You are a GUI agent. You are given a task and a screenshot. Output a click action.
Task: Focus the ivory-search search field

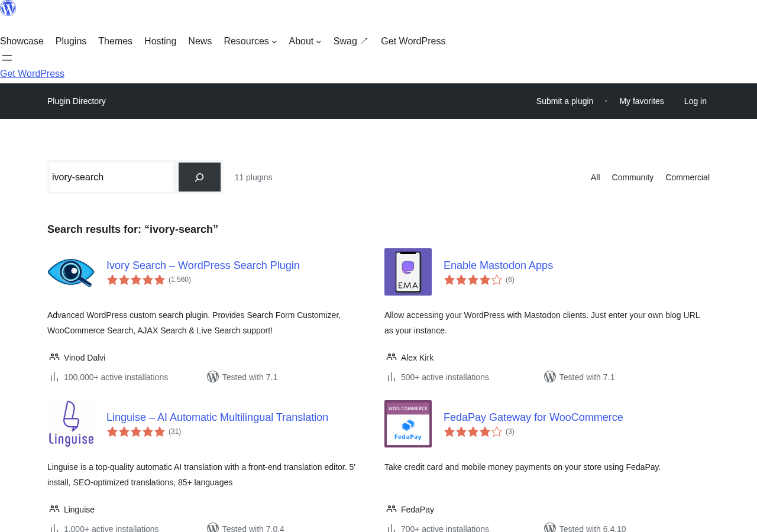tap(111, 177)
